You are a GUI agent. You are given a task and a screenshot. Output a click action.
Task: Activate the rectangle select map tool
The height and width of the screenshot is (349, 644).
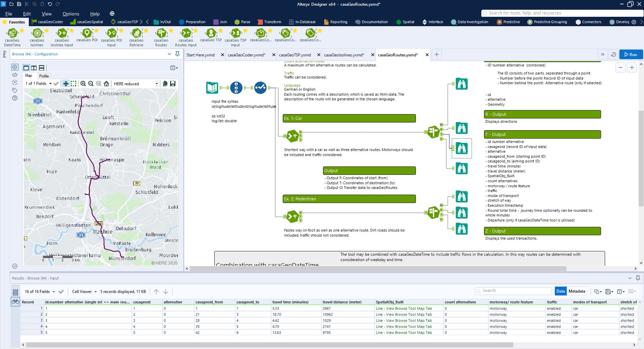[73, 84]
